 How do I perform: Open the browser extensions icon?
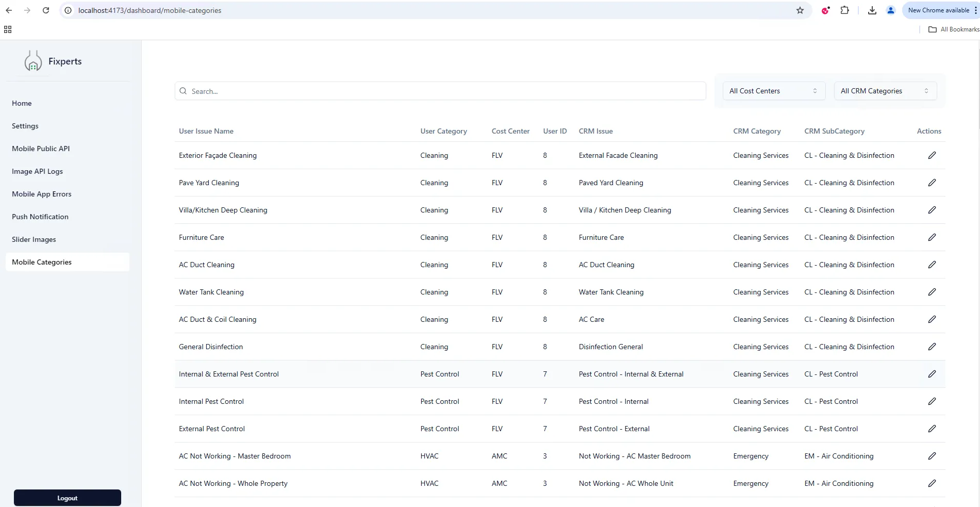coord(845,10)
